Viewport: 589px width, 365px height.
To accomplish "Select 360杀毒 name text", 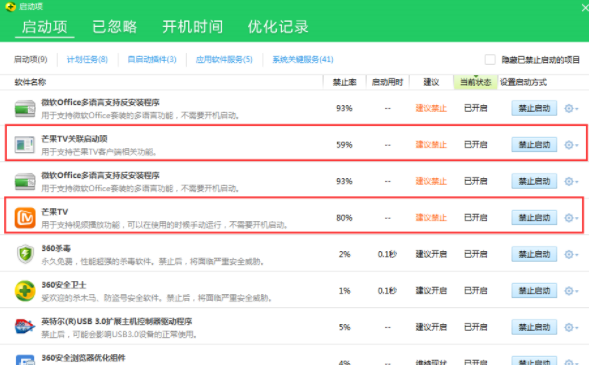I will (x=56, y=248).
